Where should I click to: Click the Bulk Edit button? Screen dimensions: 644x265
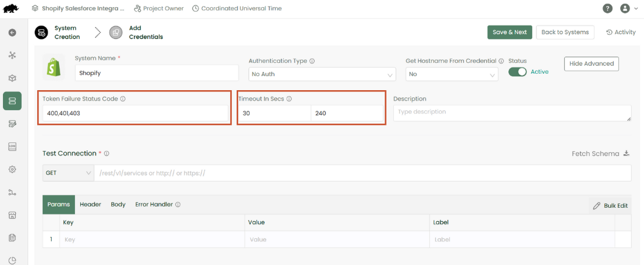tap(611, 205)
